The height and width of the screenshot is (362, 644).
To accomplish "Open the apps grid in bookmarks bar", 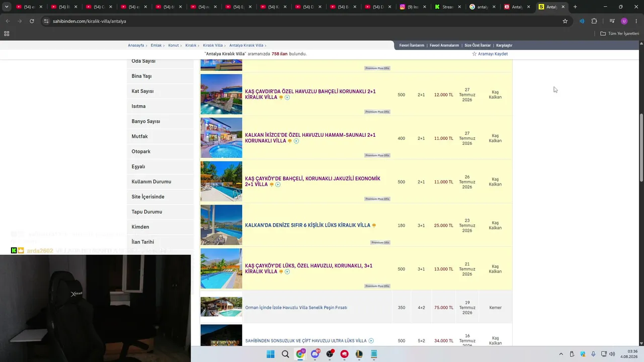I will [7, 34].
